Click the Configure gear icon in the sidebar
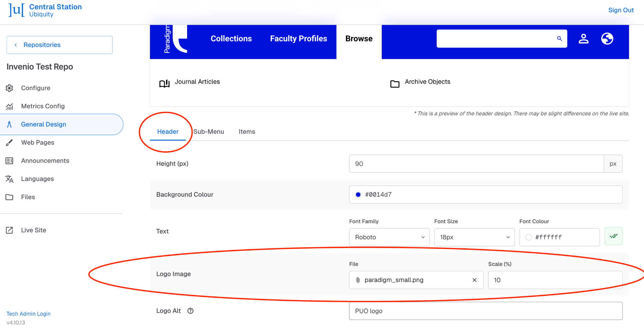This screenshot has width=644, height=328. (9, 88)
